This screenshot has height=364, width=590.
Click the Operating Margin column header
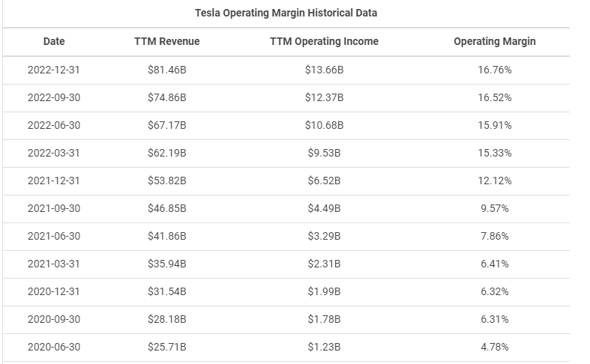[495, 42]
